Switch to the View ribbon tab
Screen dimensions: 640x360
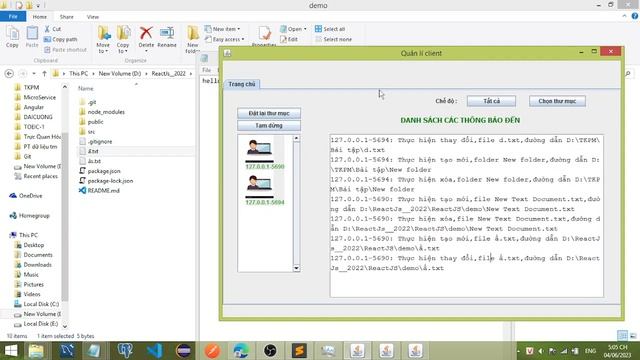pos(93,17)
